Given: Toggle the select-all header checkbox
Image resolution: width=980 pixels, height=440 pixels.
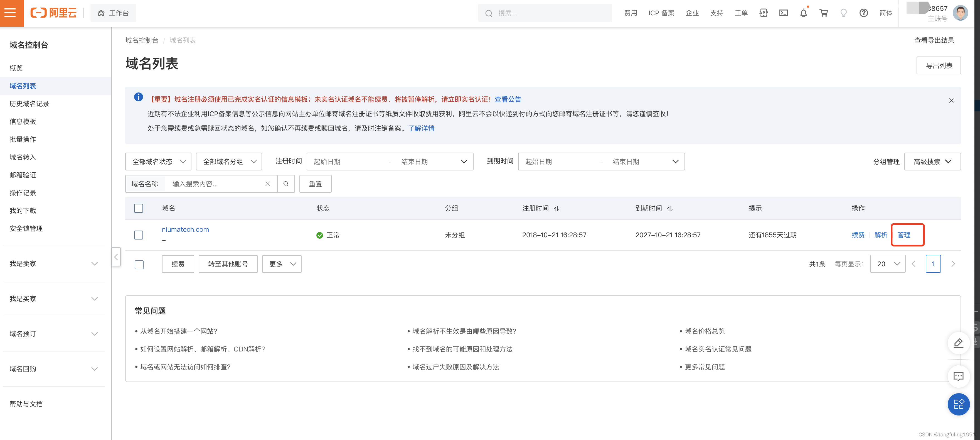Looking at the screenshot, I should pos(139,208).
